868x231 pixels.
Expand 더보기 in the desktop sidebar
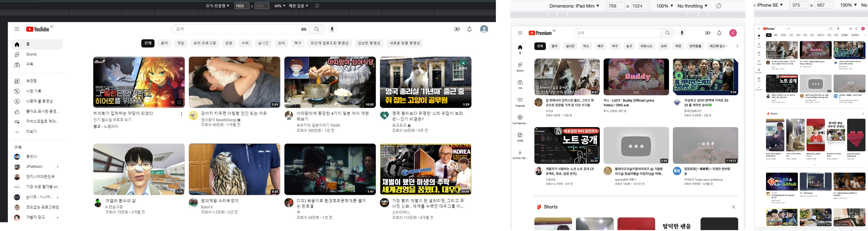[37, 132]
